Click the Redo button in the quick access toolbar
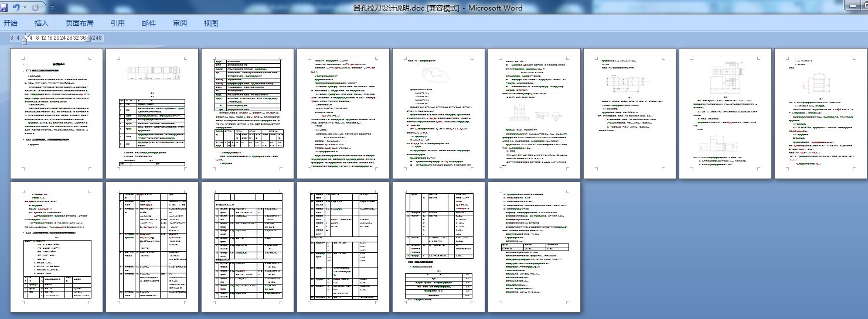 click(x=36, y=8)
